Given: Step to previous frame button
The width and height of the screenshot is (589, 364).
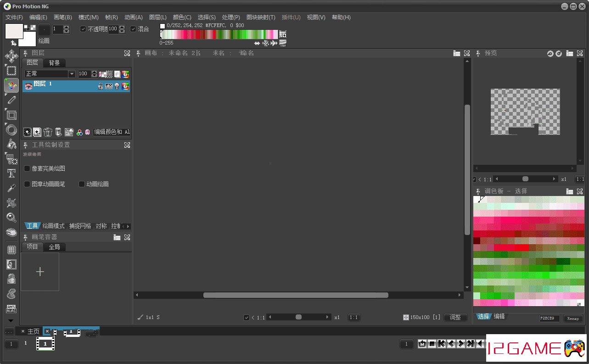Looking at the screenshot, I should 451,344.
